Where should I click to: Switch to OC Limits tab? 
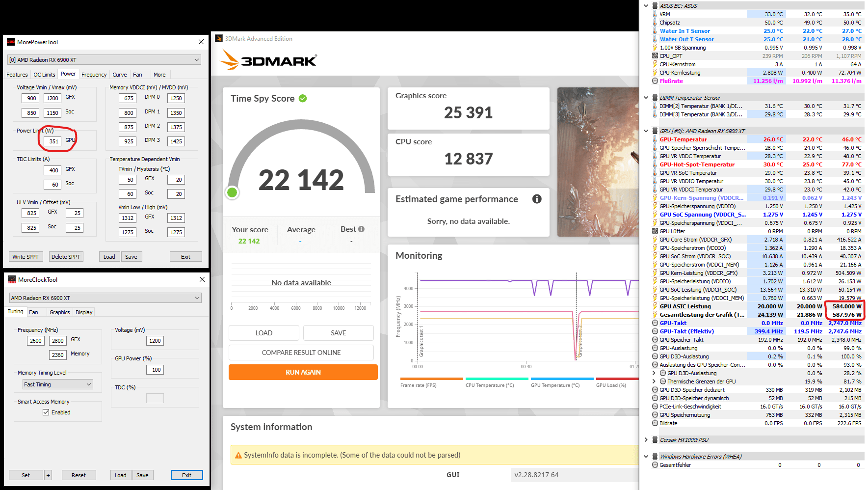(44, 75)
